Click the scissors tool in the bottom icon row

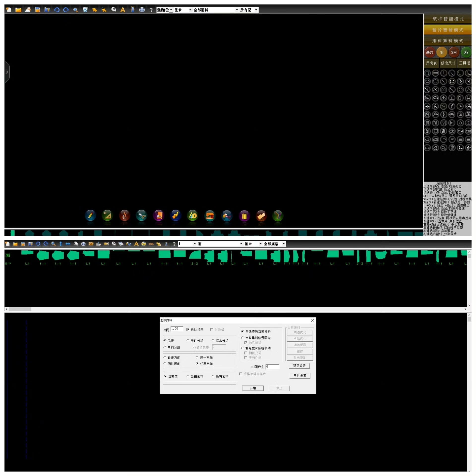pyautogui.click(x=141, y=216)
